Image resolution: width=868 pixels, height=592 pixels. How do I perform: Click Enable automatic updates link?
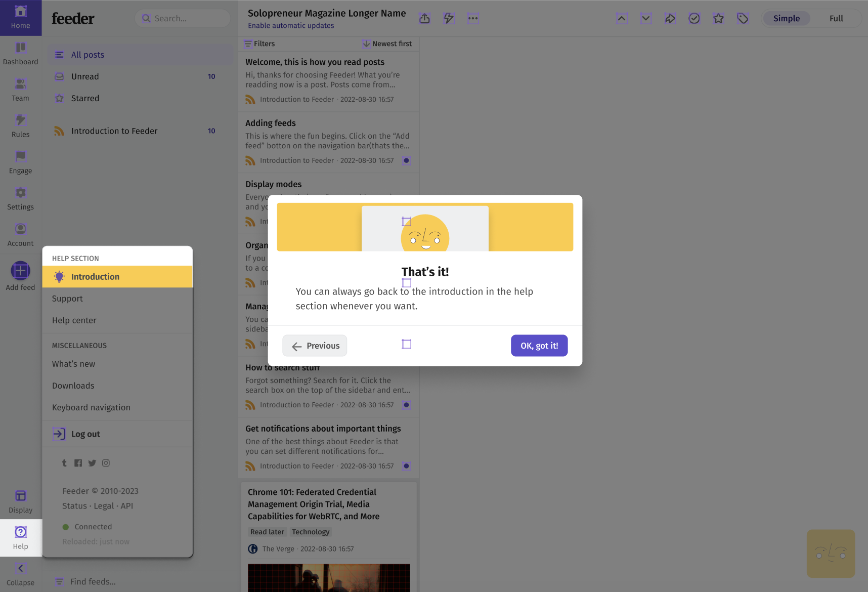point(291,26)
